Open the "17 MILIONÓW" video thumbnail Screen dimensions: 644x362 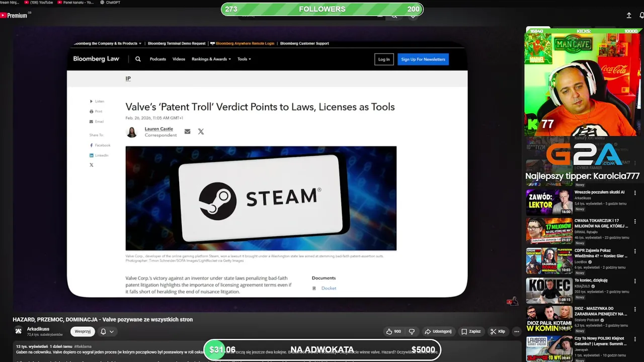[549, 230]
